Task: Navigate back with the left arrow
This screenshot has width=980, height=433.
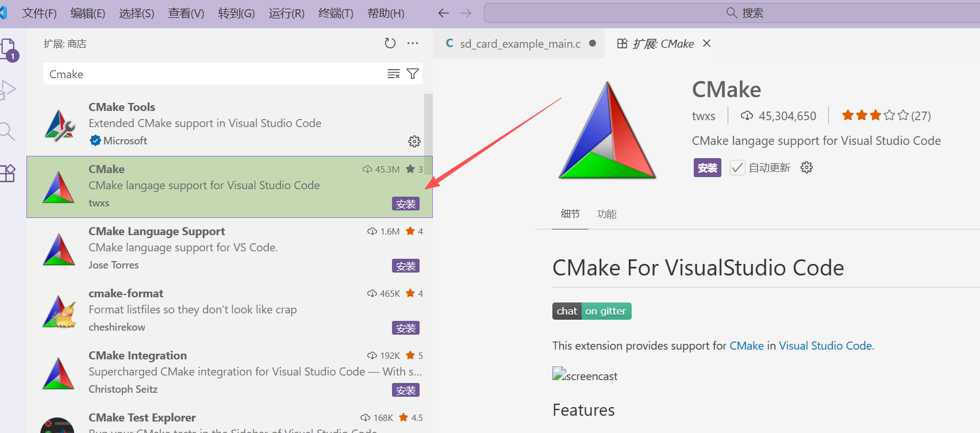Action: [x=443, y=13]
